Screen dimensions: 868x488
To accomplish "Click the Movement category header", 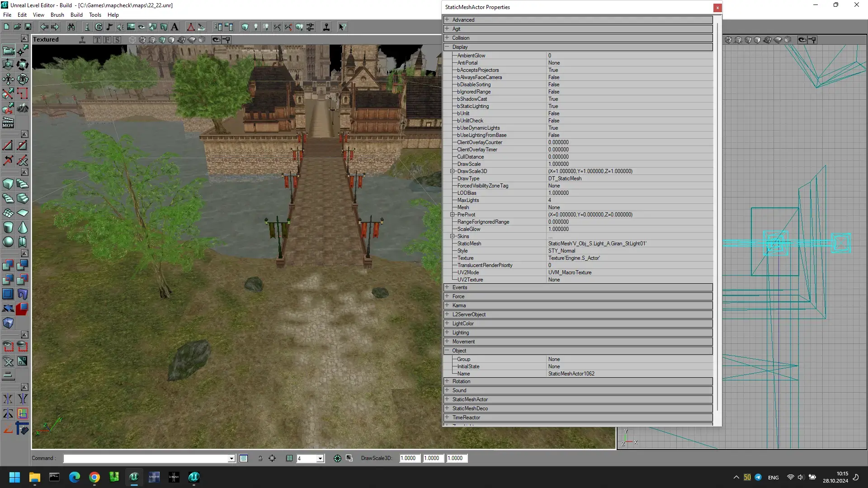I will click(x=578, y=342).
